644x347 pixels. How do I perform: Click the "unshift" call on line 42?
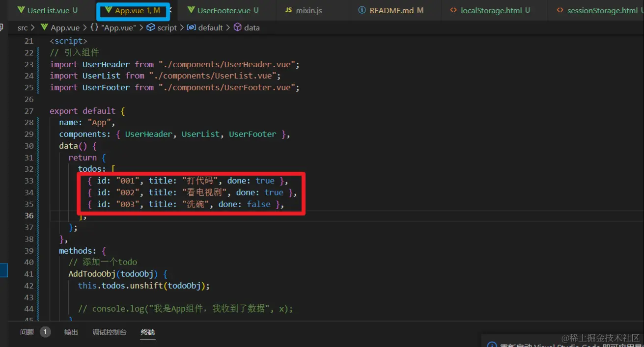(x=146, y=286)
